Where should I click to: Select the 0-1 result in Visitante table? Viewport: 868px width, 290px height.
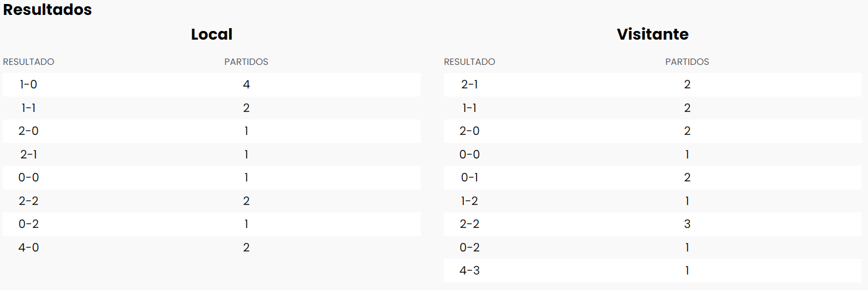coord(470,177)
